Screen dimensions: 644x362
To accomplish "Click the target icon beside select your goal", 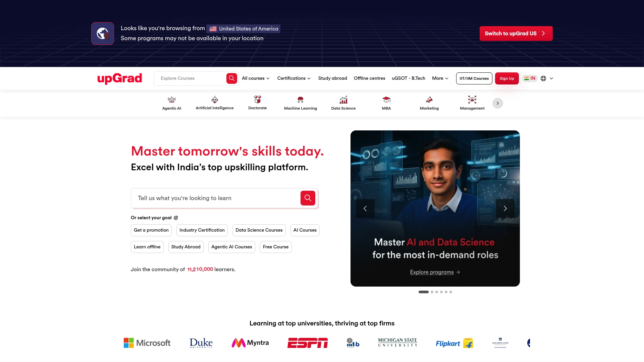I will tap(176, 218).
